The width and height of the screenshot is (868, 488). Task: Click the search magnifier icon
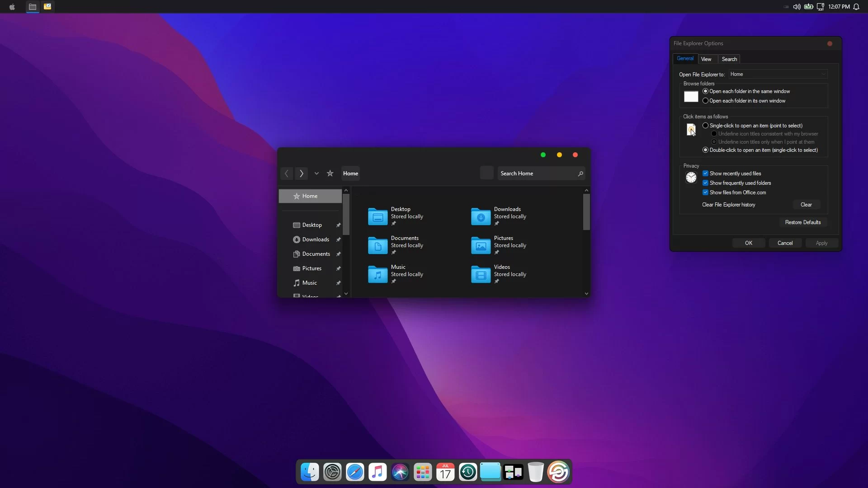click(580, 174)
